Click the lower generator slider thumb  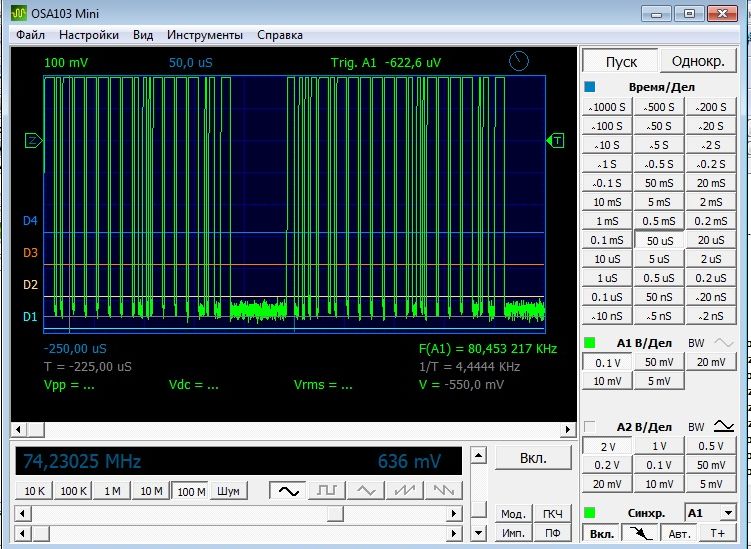[x=41, y=533]
